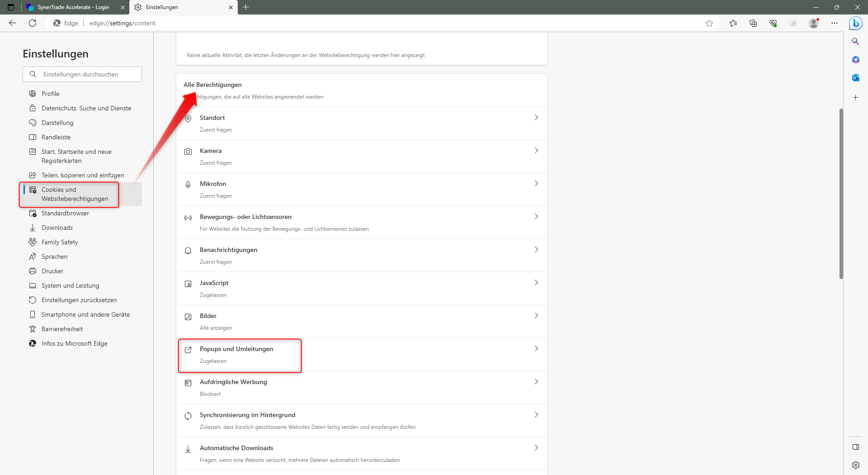Reload the current settings page
This screenshot has height=475, width=868.
point(33,23)
